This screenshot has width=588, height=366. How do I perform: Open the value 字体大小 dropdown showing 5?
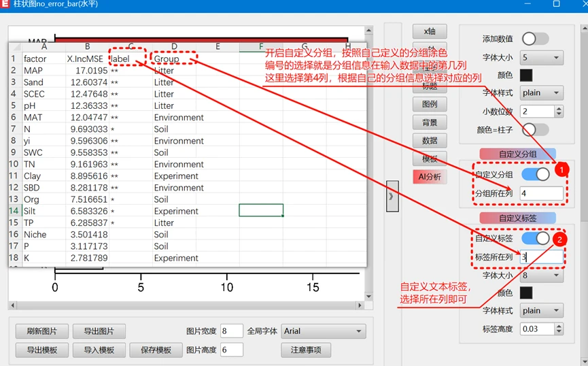coord(542,58)
